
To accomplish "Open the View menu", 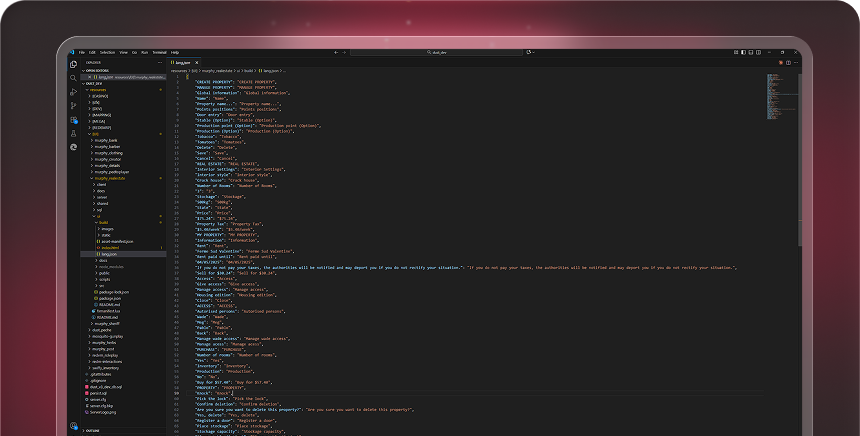I will [x=123, y=53].
